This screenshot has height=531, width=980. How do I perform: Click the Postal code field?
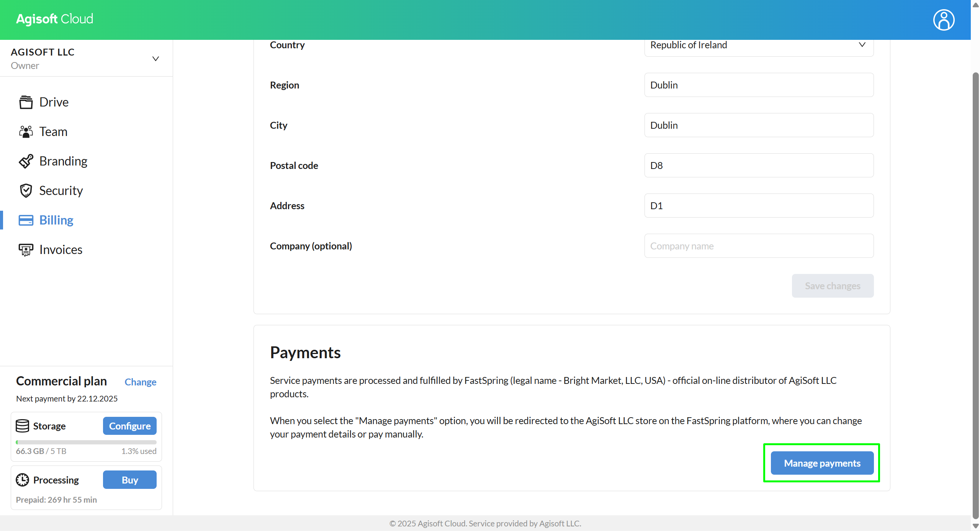pyautogui.click(x=758, y=166)
